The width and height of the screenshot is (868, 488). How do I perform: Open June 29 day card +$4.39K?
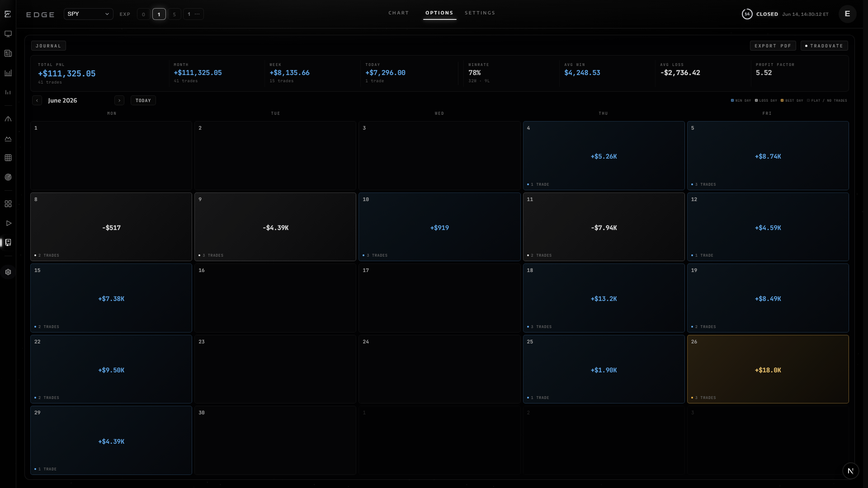point(111,441)
